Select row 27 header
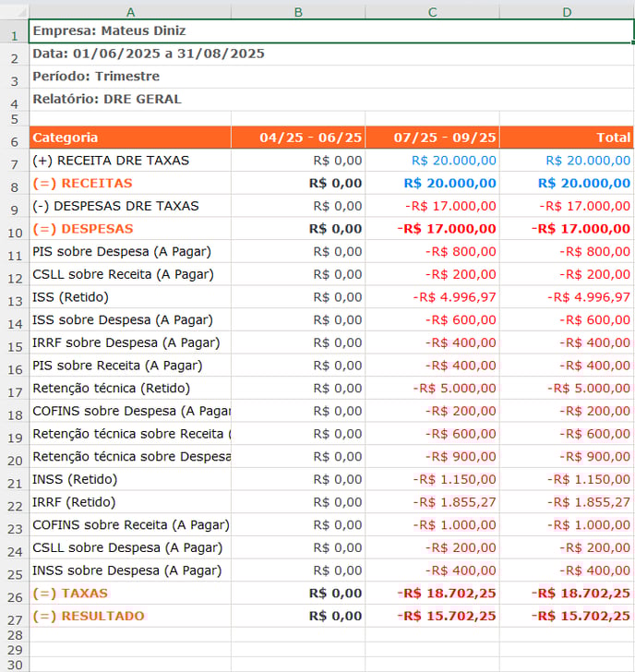The height and width of the screenshot is (672, 635). 14,616
